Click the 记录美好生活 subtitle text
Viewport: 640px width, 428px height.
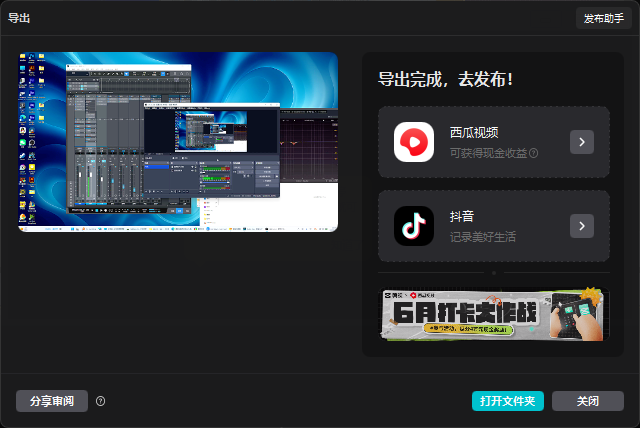483,237
